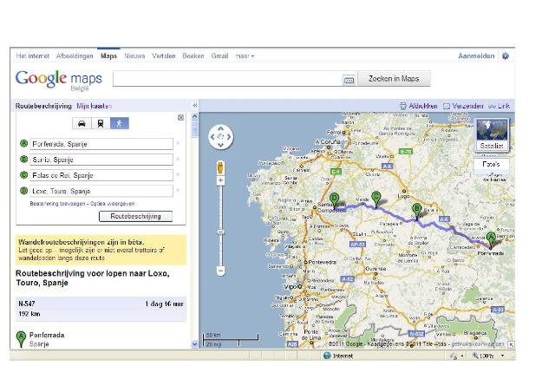Click the Ponferrada, Spanje input field

[x=101, y=144]
